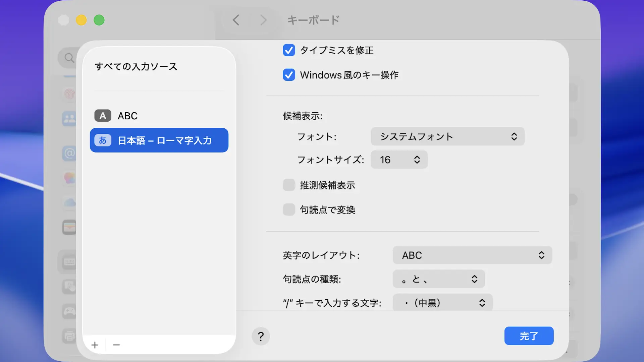
Task: Uncheck タイプミスを修正 checkbox
Action: point(289,50)
